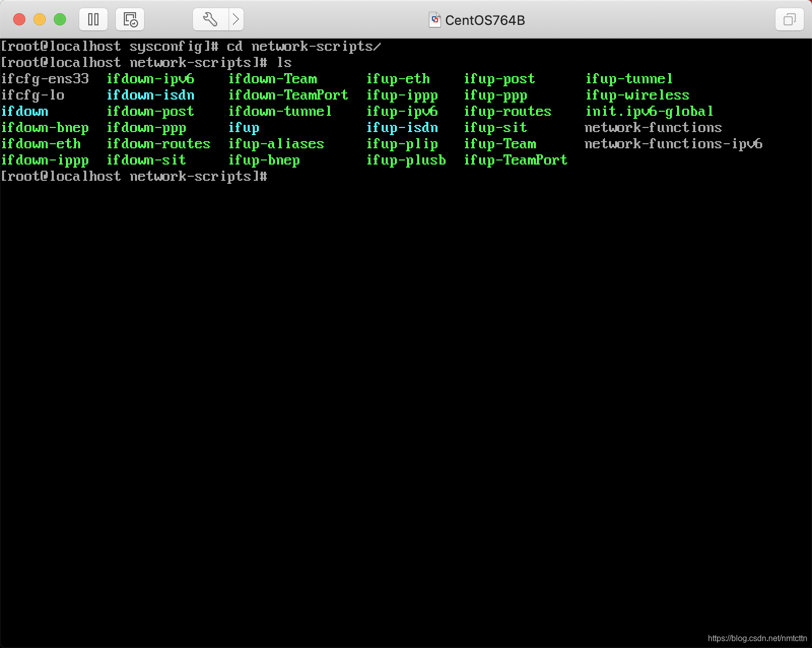Click the ifup-Team file name
The image size is (812, 648).
coord(500,144)
